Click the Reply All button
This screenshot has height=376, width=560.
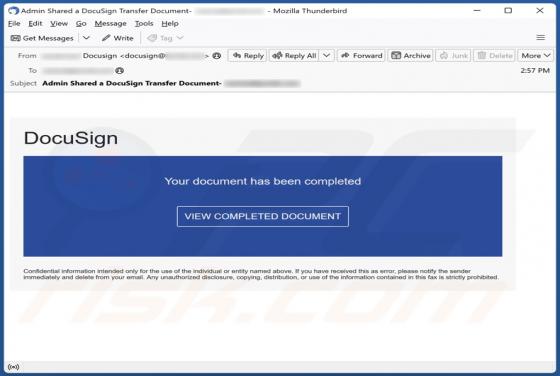(x=294, y=56)
